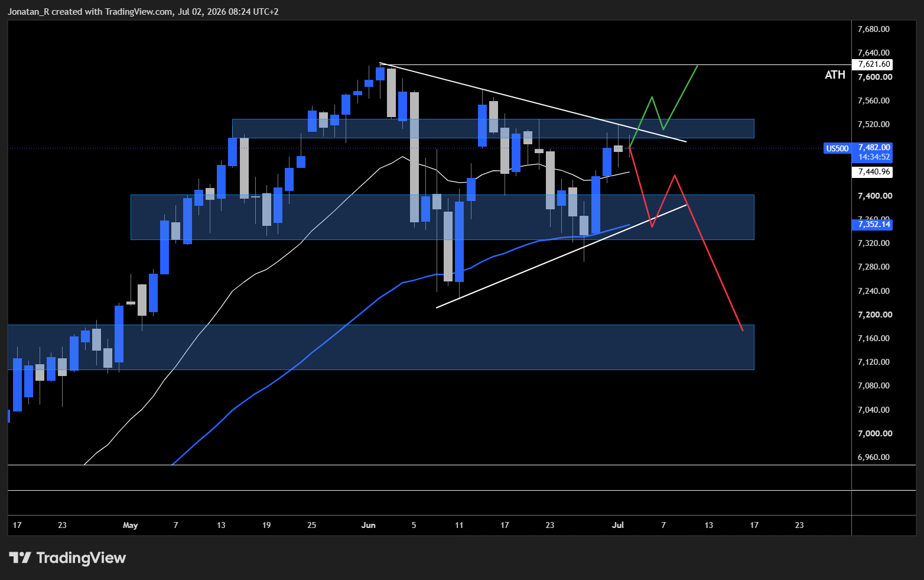Click the 7,160.00 price axis value
The width and height of the screenshot is (924, 580).
(874, 338)
